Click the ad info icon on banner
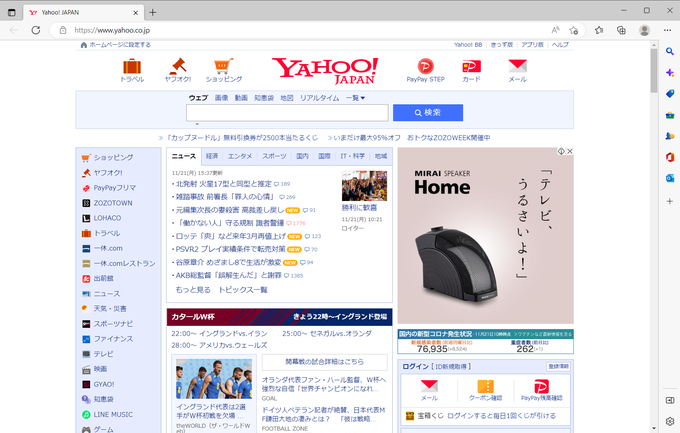 [561, 151]
